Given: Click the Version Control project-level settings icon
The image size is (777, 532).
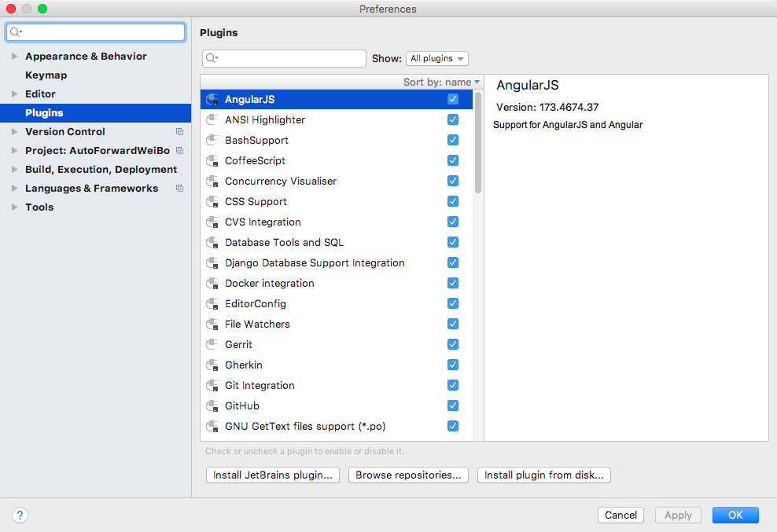Looking at the screenshot, I should point(179,132).
